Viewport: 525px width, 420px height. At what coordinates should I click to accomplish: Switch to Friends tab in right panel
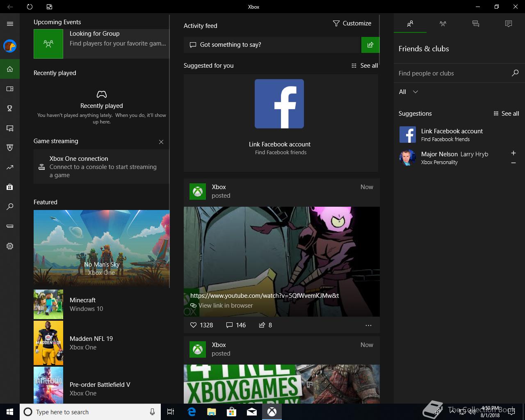click(410, 24)
